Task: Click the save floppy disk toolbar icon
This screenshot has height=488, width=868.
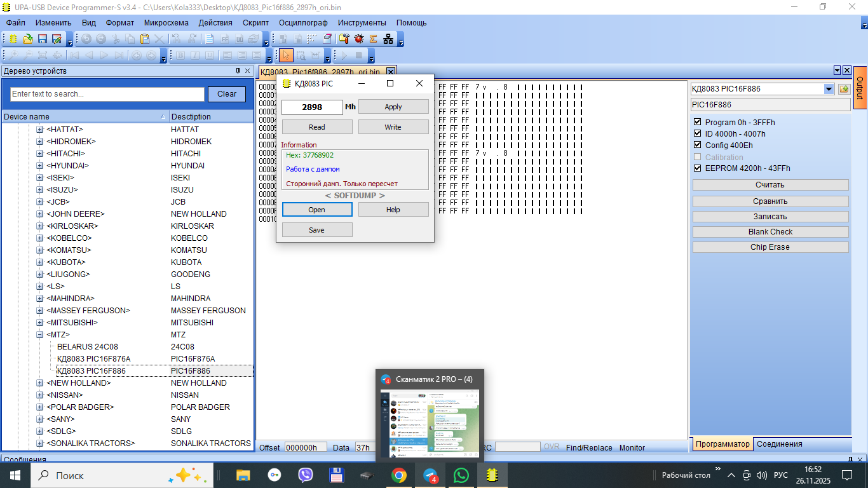Action: (x=43, y=39)
